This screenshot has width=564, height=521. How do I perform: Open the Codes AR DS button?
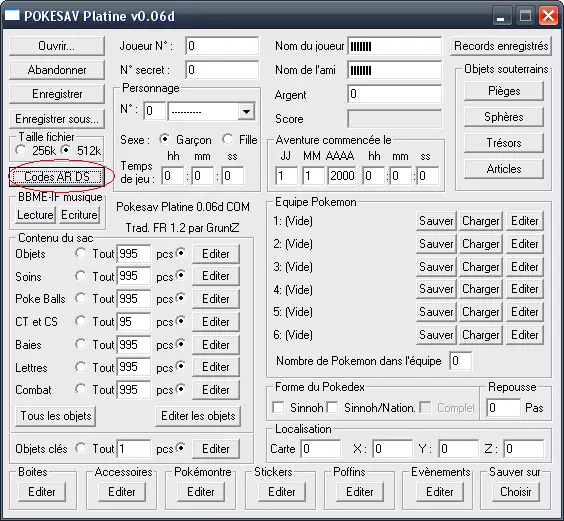coord(57,177)
